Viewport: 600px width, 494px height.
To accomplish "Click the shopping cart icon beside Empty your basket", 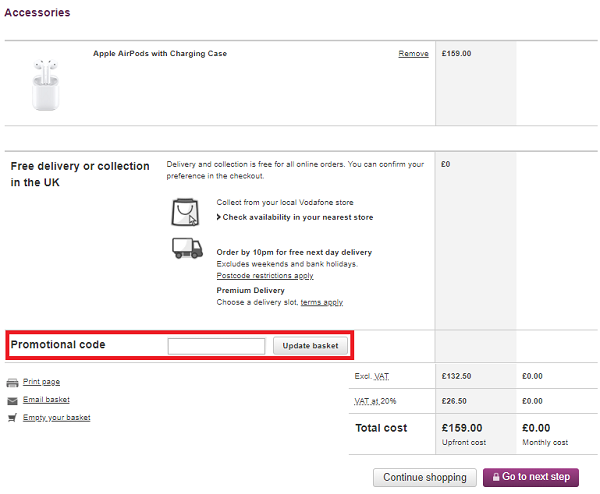I will (12, 418).
